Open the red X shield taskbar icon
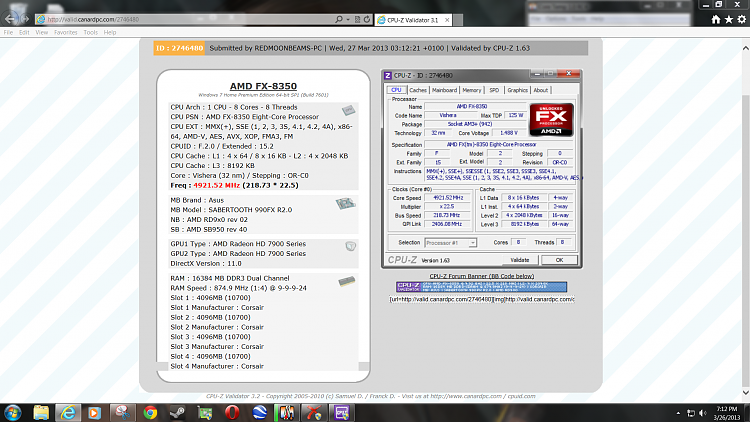The image size is (750, 422). [314, 412]
